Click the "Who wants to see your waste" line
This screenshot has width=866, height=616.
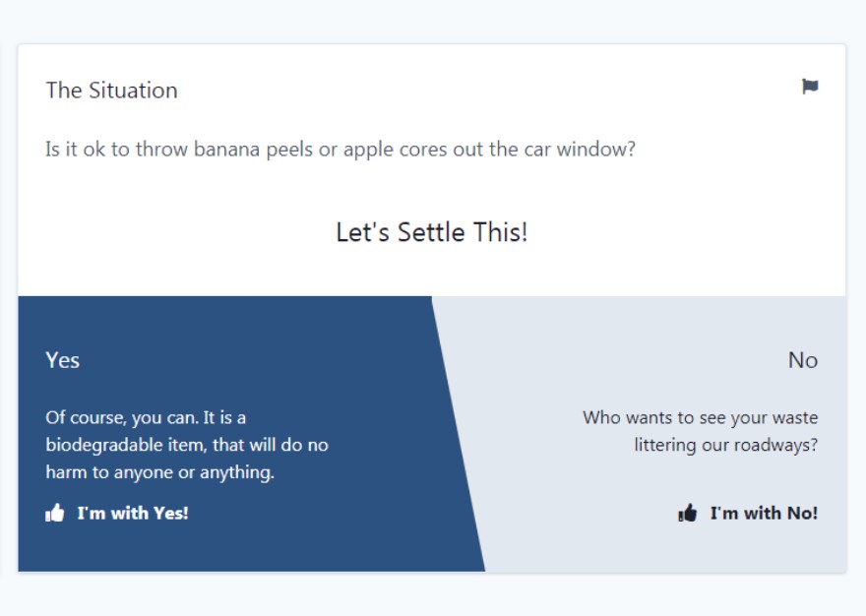coord(700,417)
